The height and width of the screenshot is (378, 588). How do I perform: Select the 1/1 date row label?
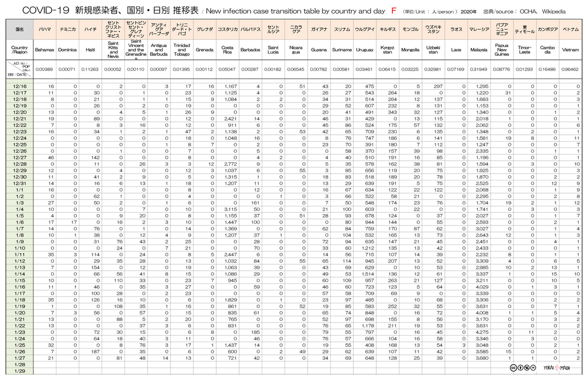[x=20, y=190]
